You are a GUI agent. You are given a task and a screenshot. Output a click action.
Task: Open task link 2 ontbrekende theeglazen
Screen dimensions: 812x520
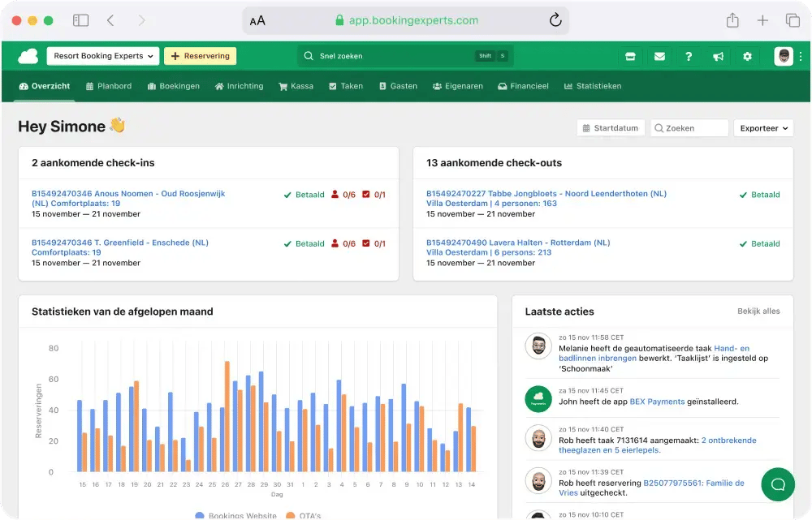pos(658,445)
